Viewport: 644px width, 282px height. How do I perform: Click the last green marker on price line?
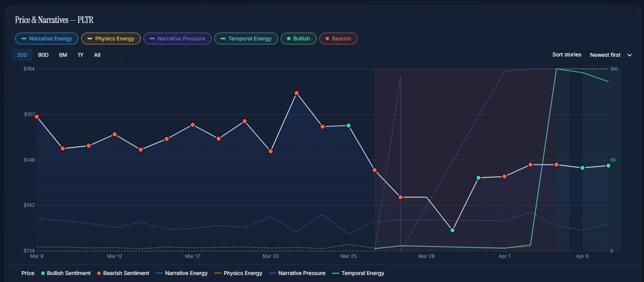tap(608, 166)
